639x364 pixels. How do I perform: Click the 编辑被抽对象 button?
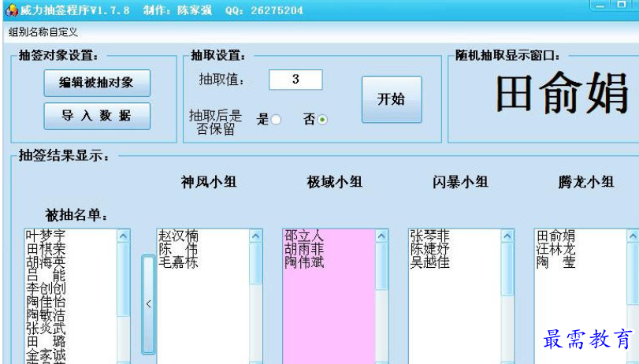[x=97, y=83]
